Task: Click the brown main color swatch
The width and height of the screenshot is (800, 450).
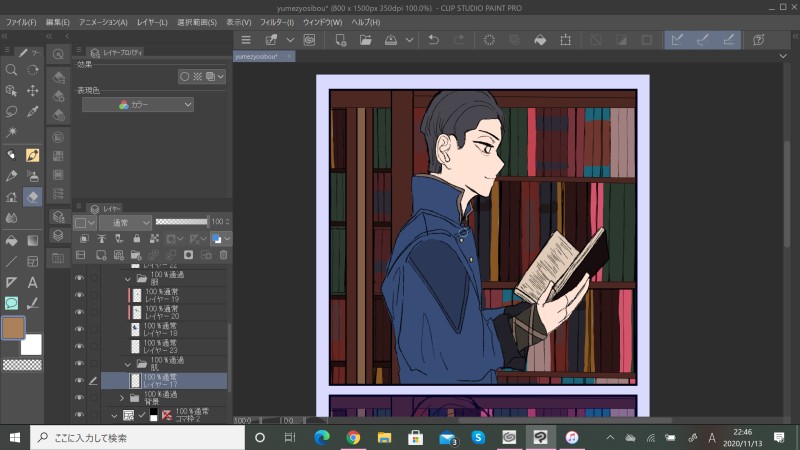Action: coord(14,329)
